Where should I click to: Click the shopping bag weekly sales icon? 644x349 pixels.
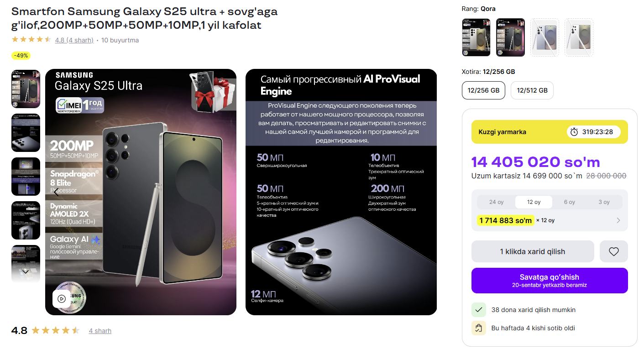point(479,328)
